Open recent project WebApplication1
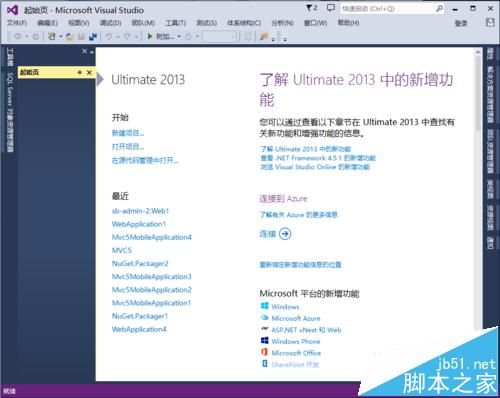Screen dimensions: 500x398 139,224
